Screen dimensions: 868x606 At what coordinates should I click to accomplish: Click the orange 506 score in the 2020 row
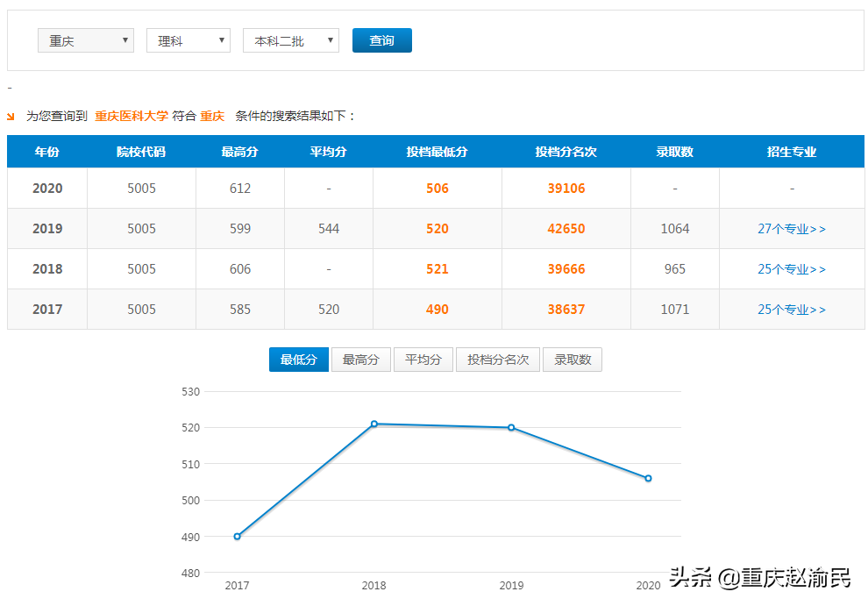click(x=437, y=187)
